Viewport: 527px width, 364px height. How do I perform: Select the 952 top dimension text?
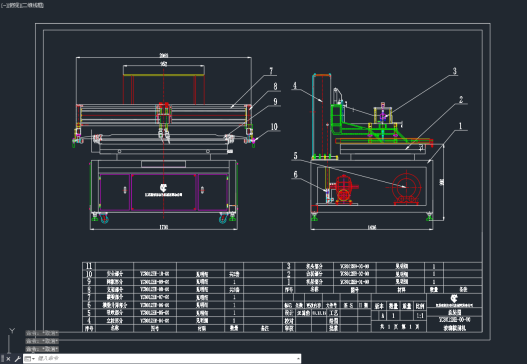pyautogui.click(x=163, y=64)
